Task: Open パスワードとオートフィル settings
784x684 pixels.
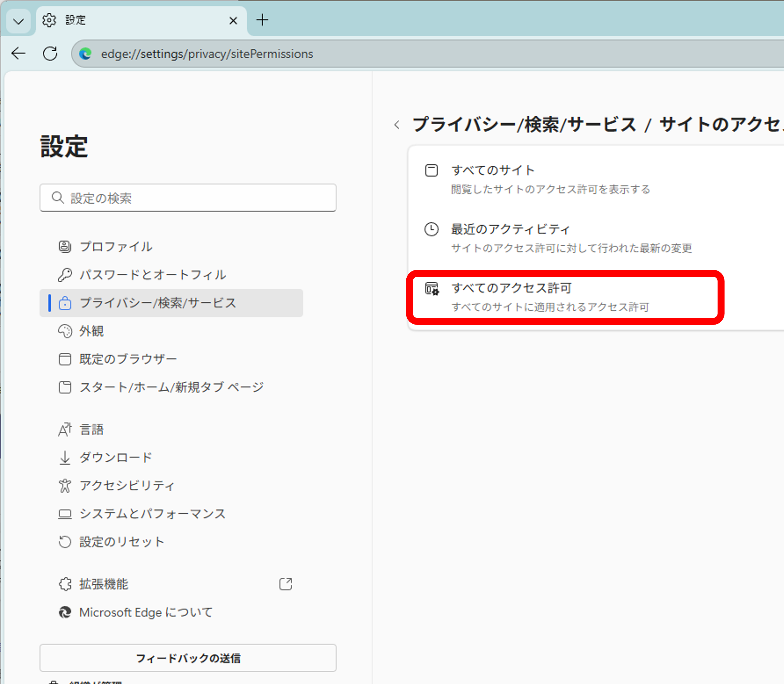Action: click(152, 275)
